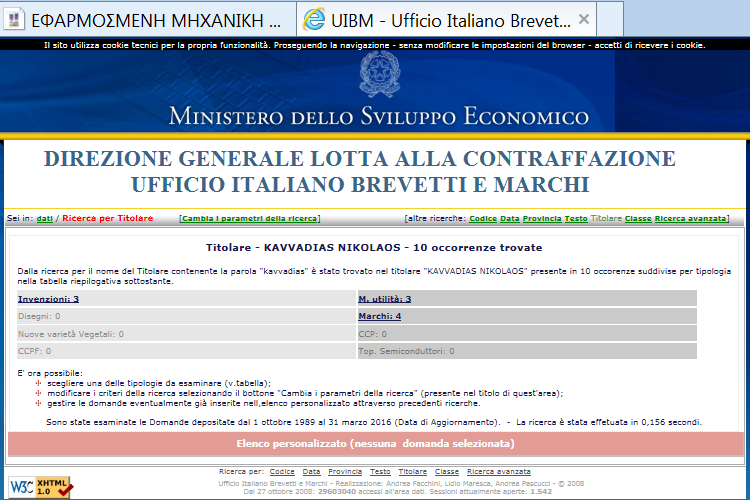Click 'Cambia i parametri della ricerca' link
Image resolution: width=750 pixels, height=500 pixels.
(x=250, y=219)
